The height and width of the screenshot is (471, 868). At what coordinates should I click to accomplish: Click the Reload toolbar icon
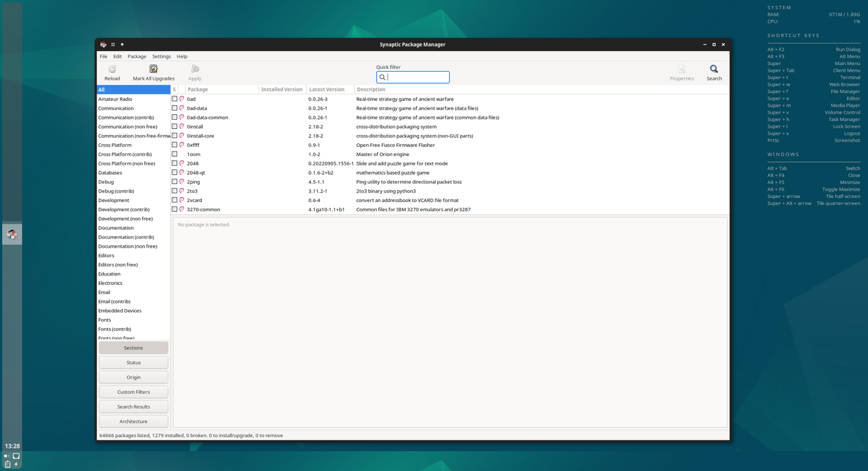pos(112,69)
